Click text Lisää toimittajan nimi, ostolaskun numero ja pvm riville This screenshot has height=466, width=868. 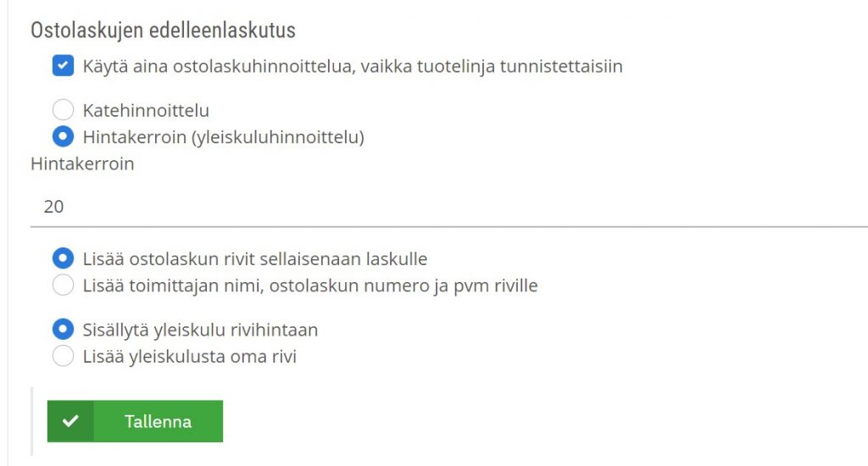(x=310, y=286)
